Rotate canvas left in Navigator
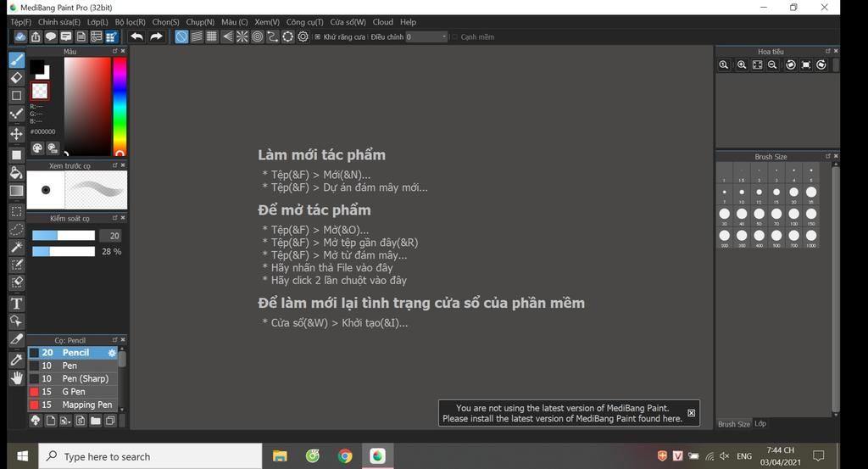868x469 pixels. tap(791, 64)
